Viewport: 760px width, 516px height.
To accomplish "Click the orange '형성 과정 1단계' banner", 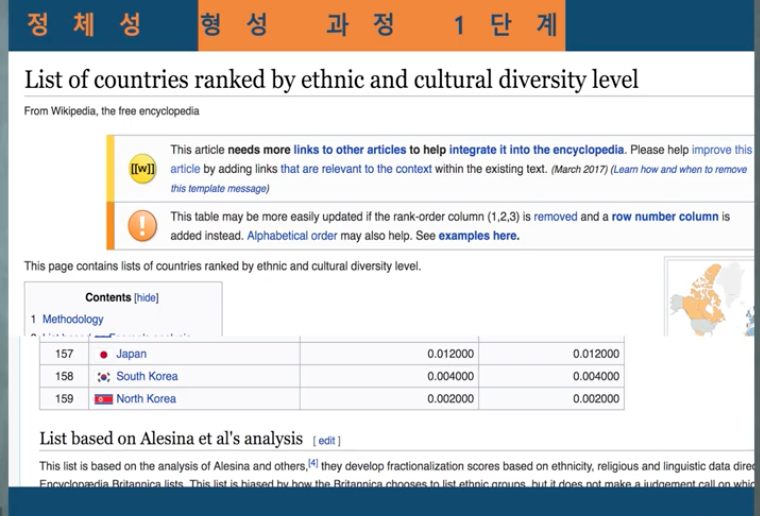I will [x=381, y=25].
